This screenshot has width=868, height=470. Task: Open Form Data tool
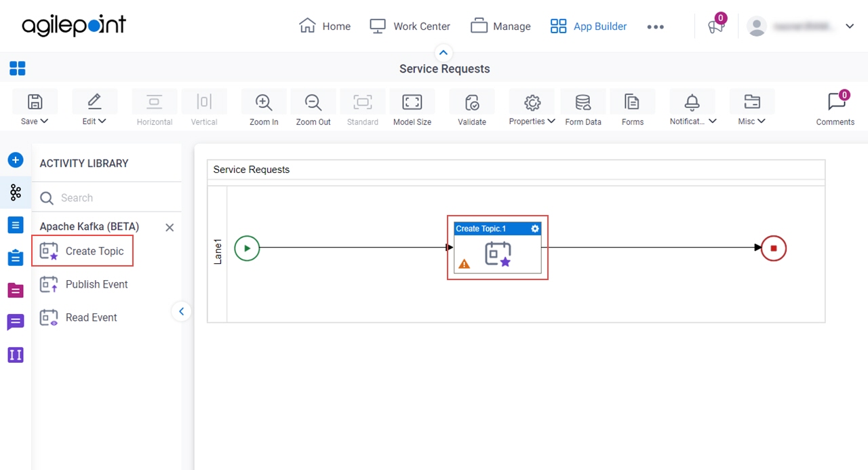(583, 102)
